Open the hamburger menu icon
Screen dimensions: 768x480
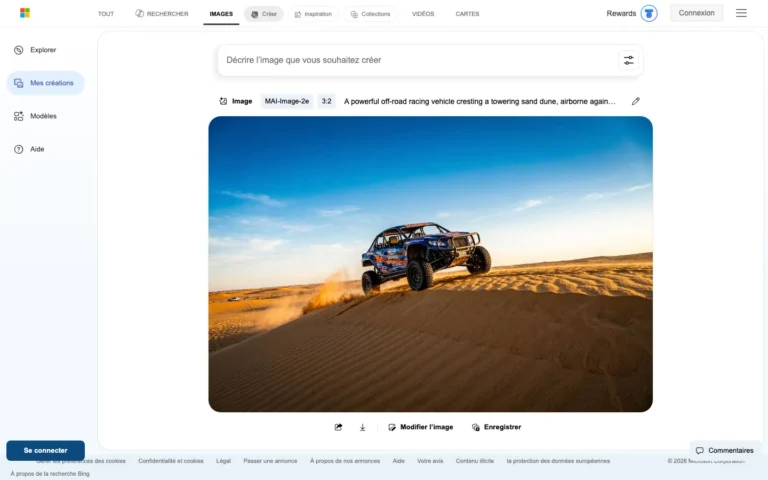point(741,13)
